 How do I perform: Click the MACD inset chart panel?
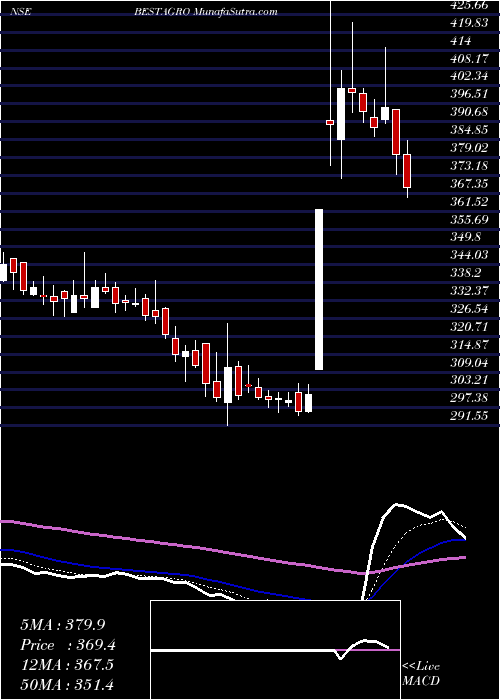[x=275, y=650]
